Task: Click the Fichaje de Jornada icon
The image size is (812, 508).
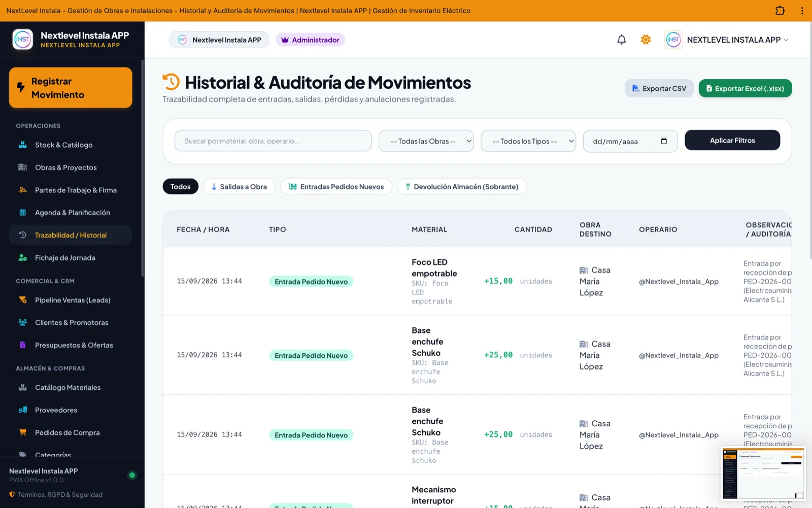Action: point(23,258)
